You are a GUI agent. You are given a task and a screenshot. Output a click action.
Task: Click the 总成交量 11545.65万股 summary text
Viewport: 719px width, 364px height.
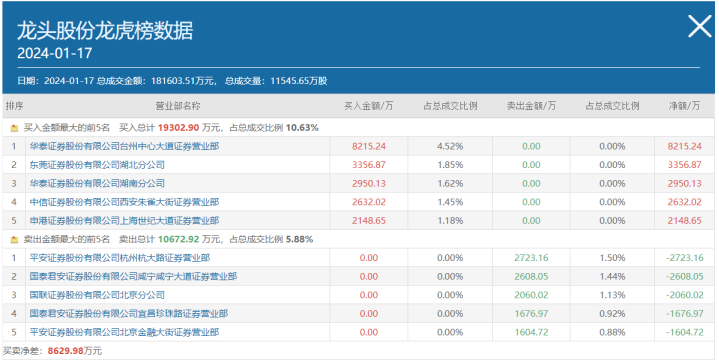tap(276, 81)
